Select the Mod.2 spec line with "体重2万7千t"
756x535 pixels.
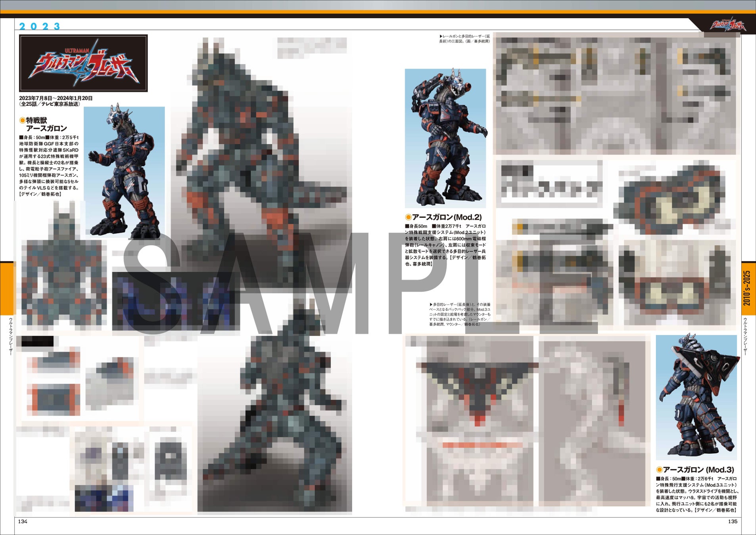[x=445, y=226]
